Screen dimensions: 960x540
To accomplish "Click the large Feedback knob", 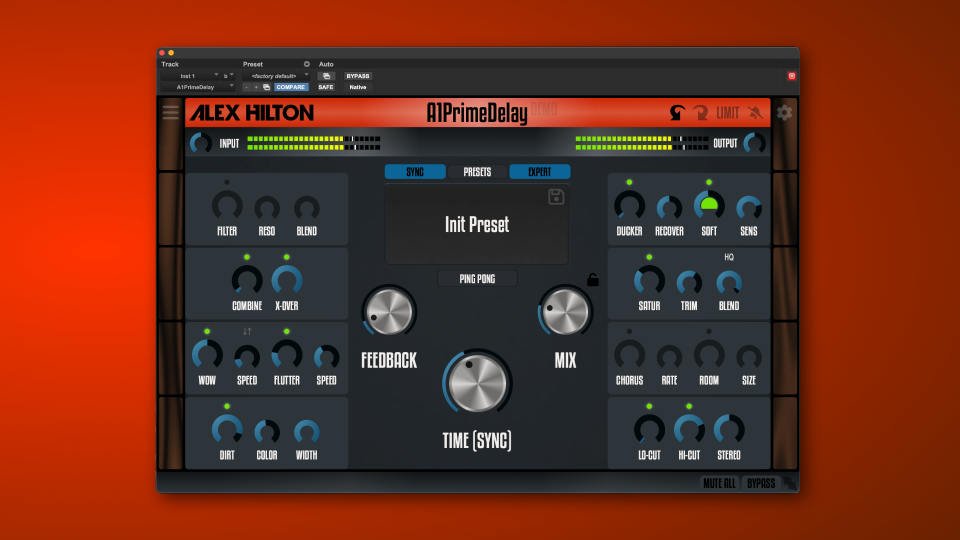I will [x=389, y=312].
